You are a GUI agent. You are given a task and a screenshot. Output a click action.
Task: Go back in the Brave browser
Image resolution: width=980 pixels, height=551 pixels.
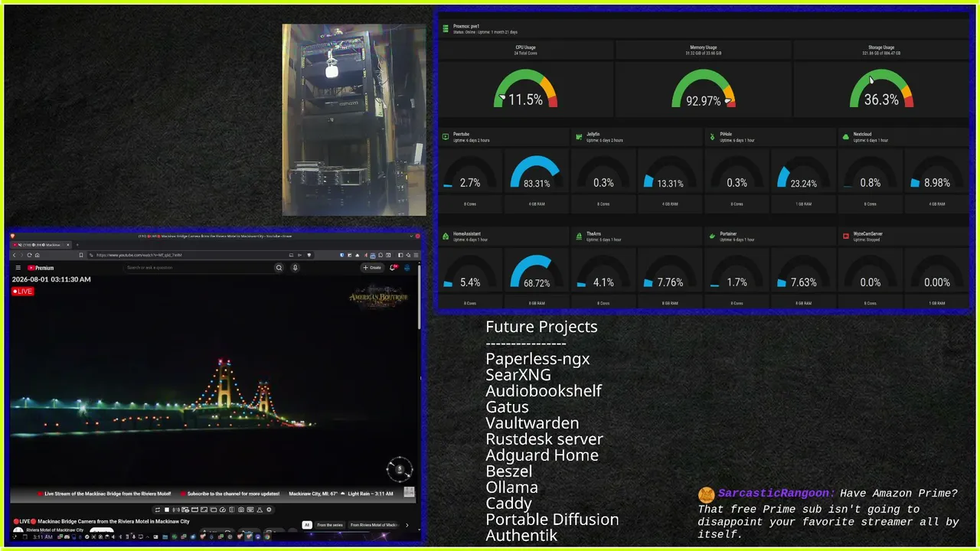tap(15, 255)
